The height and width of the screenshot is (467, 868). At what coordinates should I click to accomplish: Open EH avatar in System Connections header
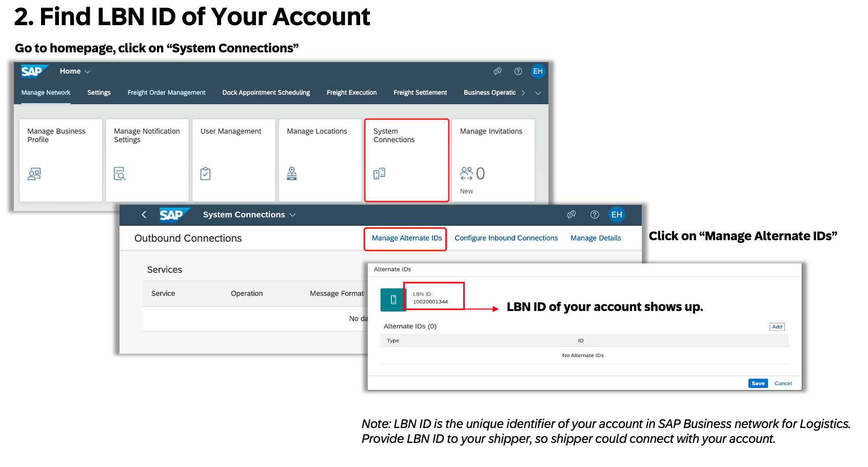click(x=617, y=215)
